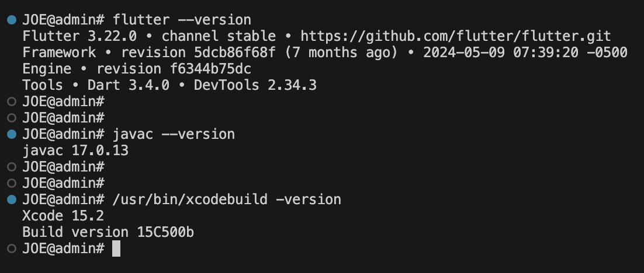Viewport: 644px width, 273px height.
Task: Open the flutter GitHub repository URL
Action: [456, 36]
